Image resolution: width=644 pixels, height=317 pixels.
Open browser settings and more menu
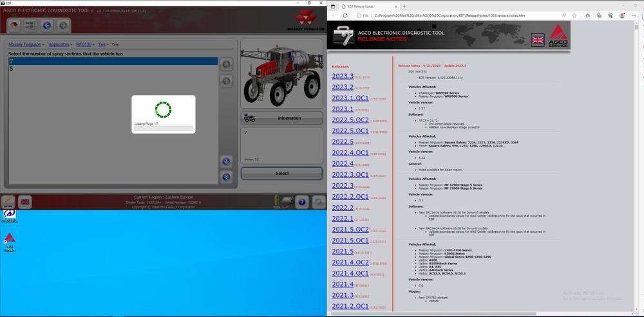pos(633,15)
